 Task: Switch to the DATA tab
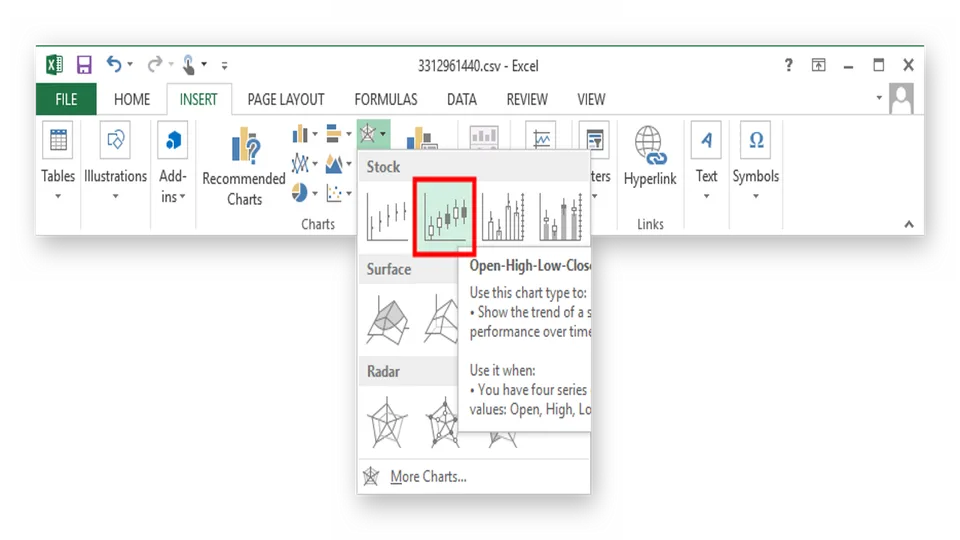point(462,99)
